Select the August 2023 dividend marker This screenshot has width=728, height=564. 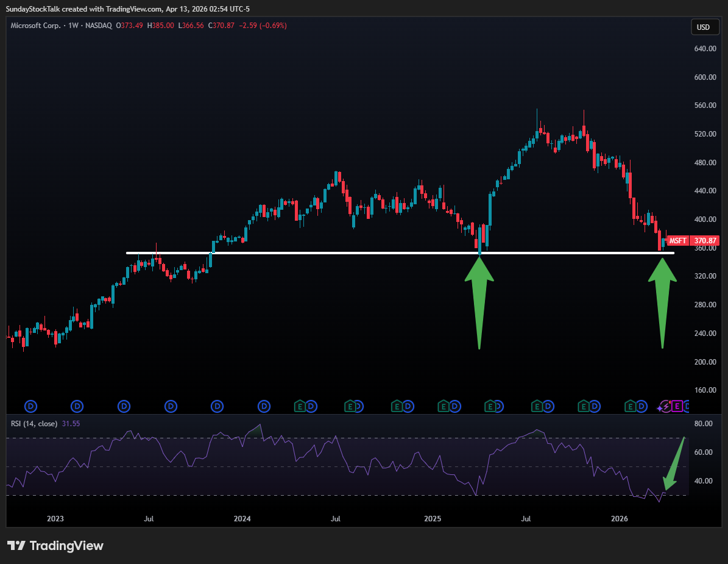(171, 407)
